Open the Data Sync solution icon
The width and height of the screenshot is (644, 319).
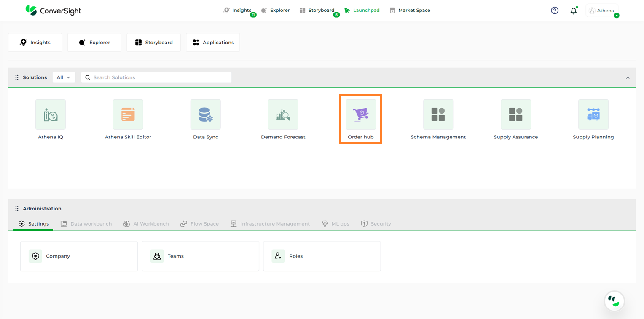205,114
